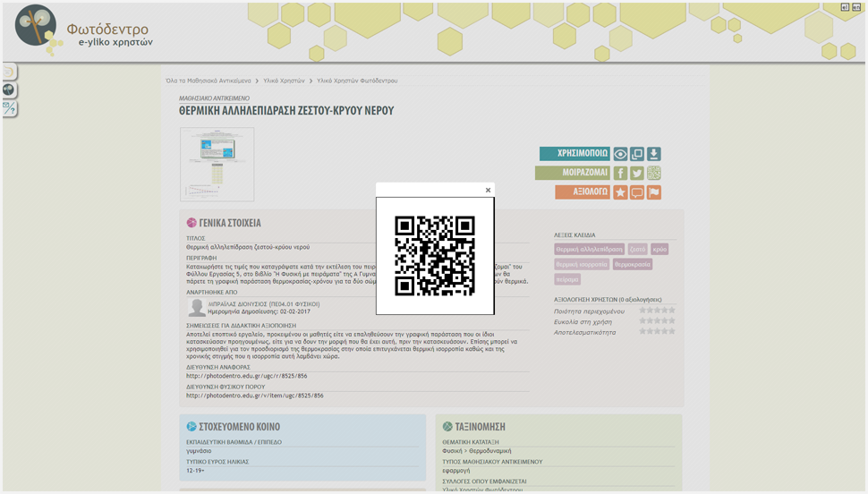The width and height of the screenshot is (868, 494).
Task: Share on Twitter icon
Action: 637,174
